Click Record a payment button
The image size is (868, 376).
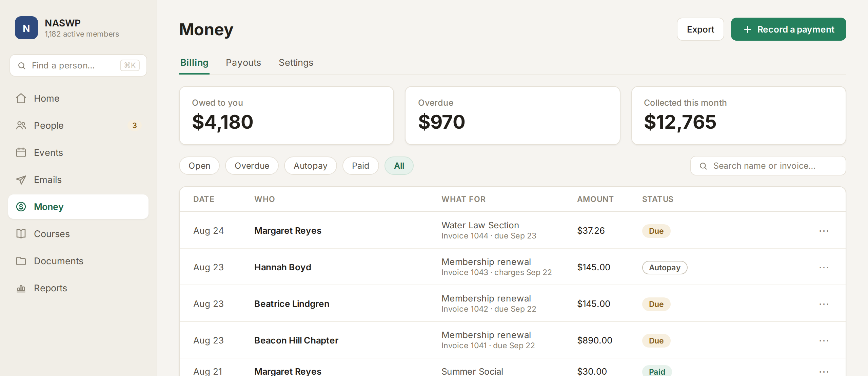pos(789,29)
